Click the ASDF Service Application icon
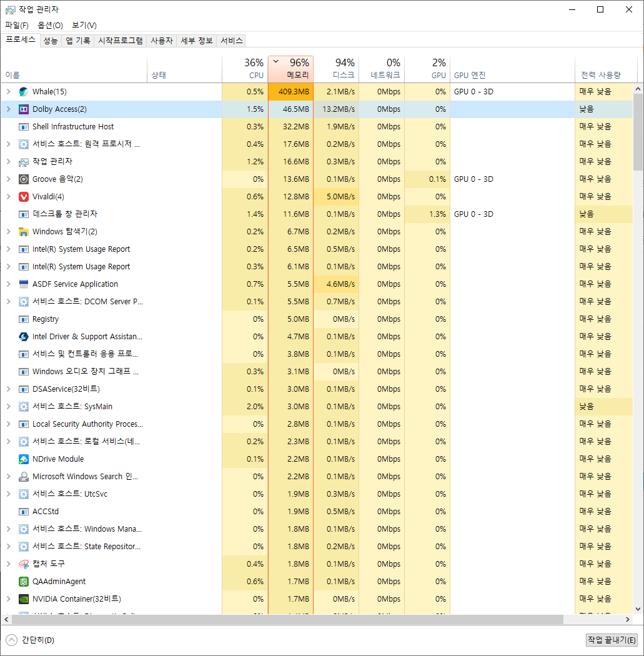The width and height of the screenshot is (644, 656). coord(24,284)
